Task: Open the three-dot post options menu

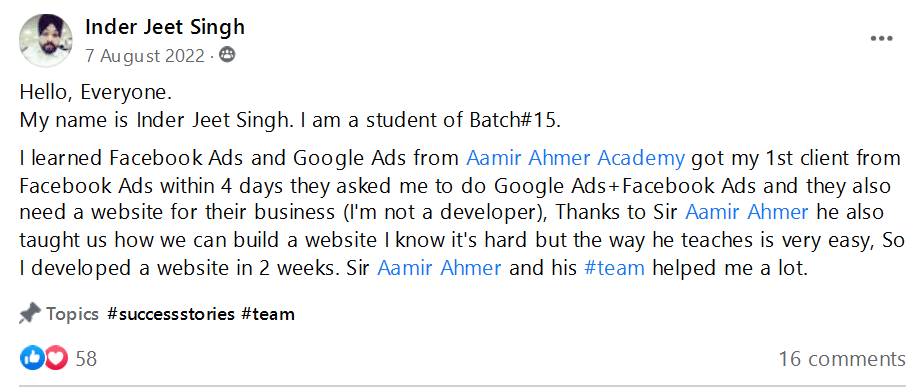Action: (x=882, y=39)
